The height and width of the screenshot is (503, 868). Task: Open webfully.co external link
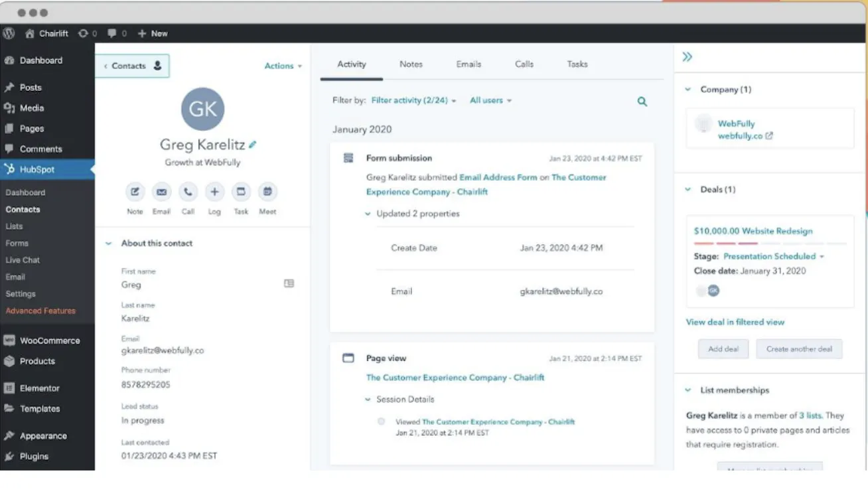[x=745, y=136]
